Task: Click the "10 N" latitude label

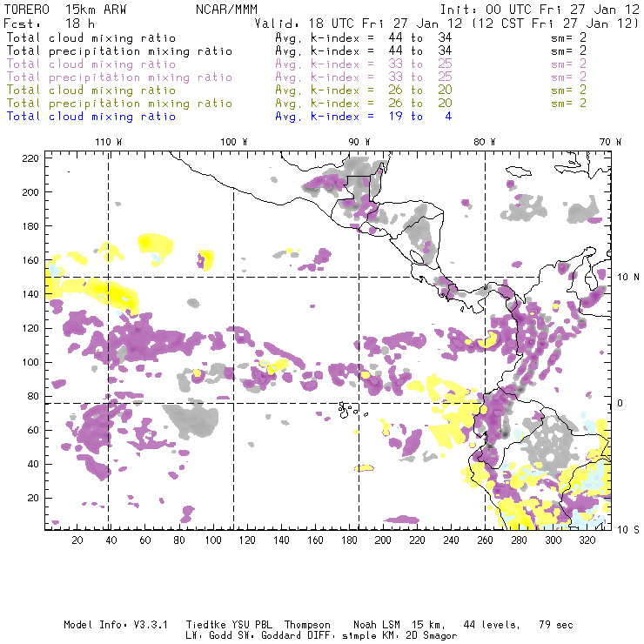Action: pyautogui.click(x=628, y=278)
